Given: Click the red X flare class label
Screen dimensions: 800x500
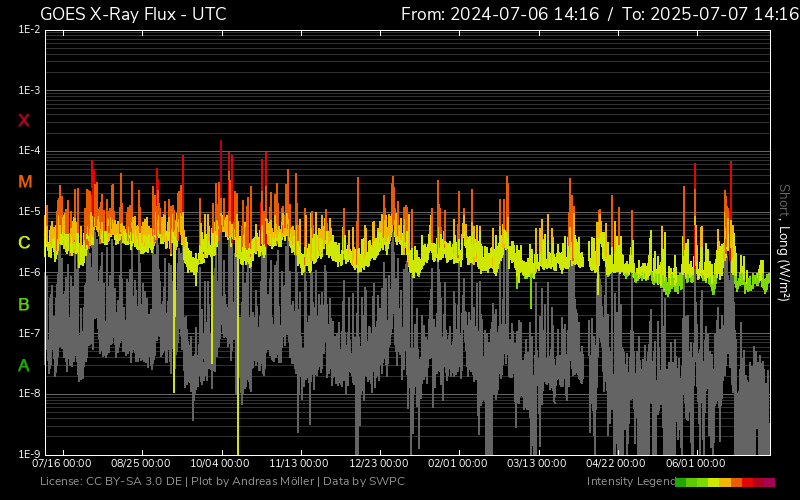Looking at the screenshot, I should click(x=24, y=121).
